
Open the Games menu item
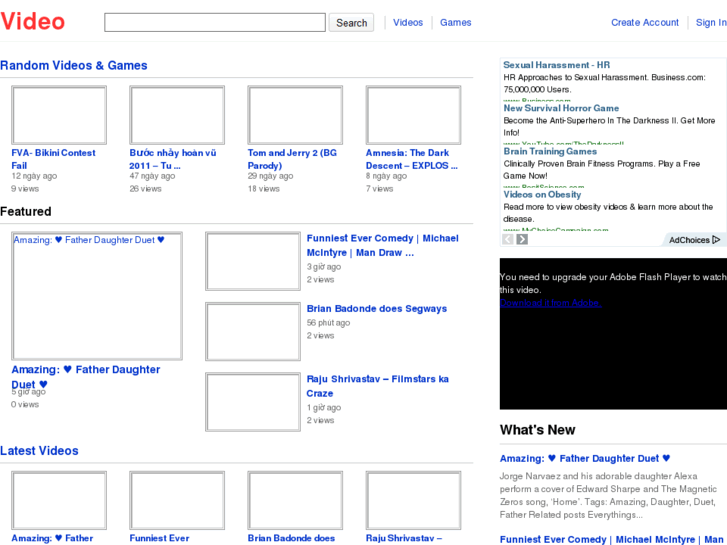click(x=456, y=22)
